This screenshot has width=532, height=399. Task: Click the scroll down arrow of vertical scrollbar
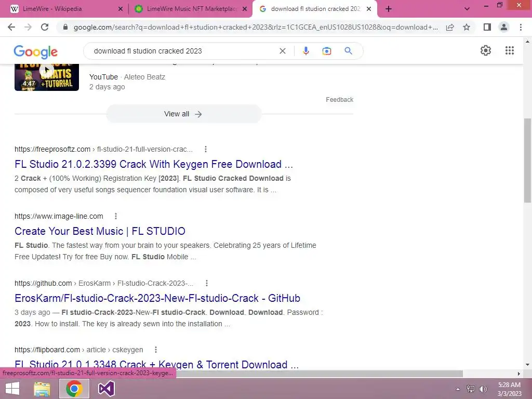528,365
